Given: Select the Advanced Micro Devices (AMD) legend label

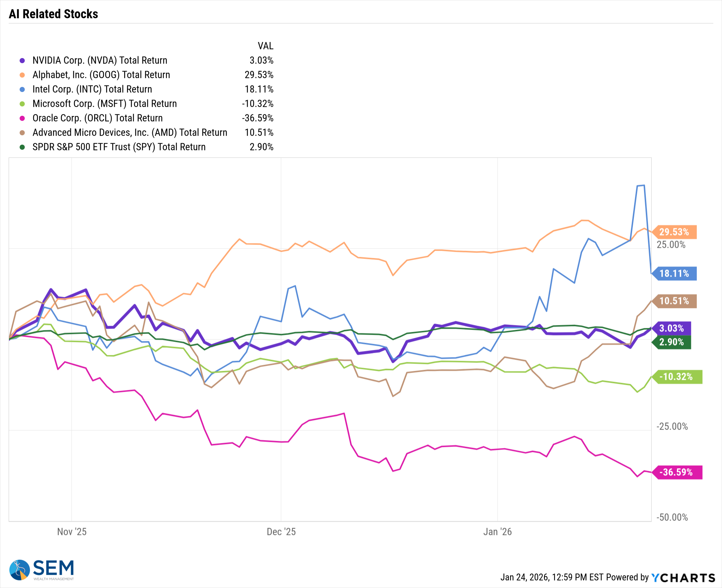Looking at the screenshot, I should point(130,133).
